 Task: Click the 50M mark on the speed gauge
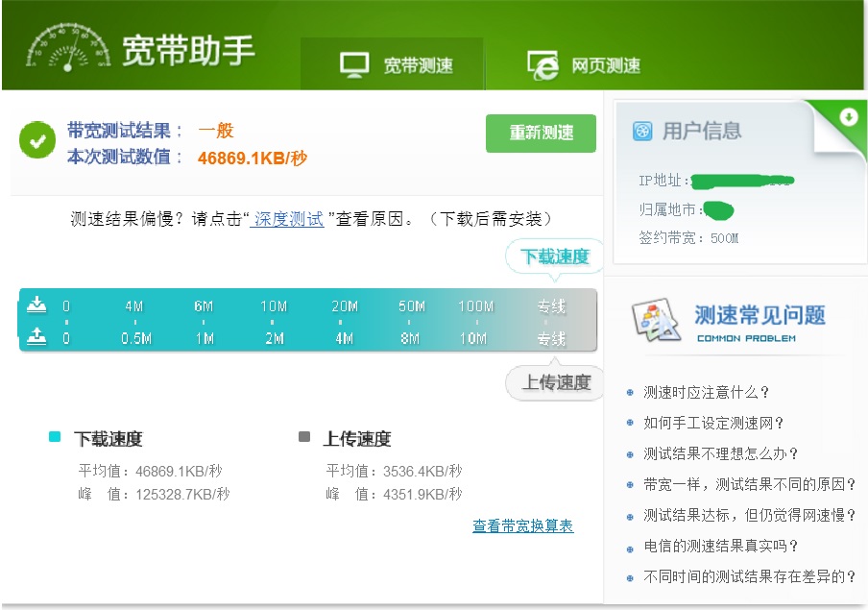410,305
